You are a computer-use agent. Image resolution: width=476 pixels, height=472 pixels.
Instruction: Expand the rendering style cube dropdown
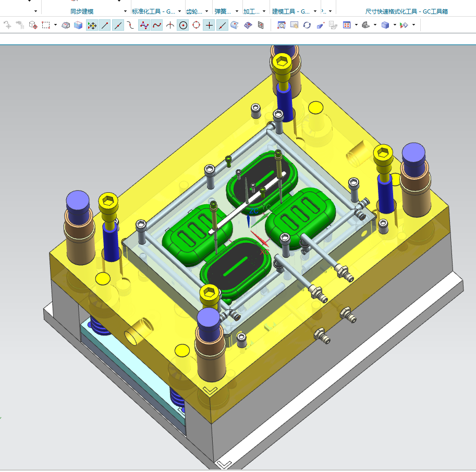click(395, 25)
